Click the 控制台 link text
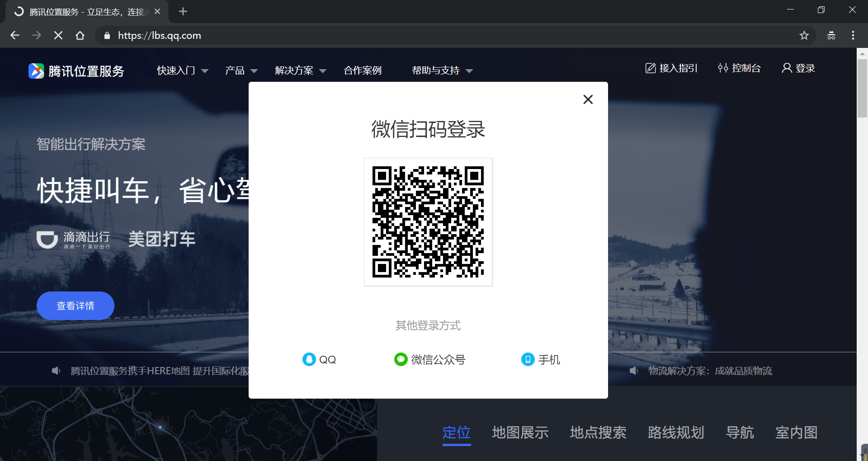868x461 pixels. pos(746,68)
